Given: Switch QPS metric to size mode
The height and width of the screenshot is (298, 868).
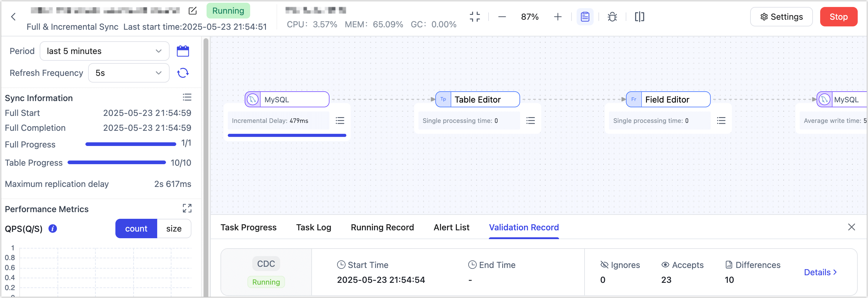Looking at the screenshot, I should tap(174, 229).
